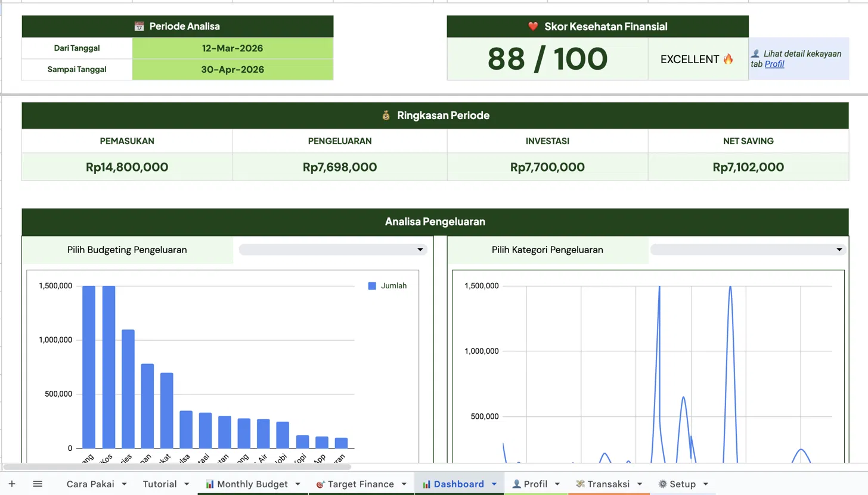Select the Dari Tanggal date 12-Mar-2026

click(x=232, y=48)
